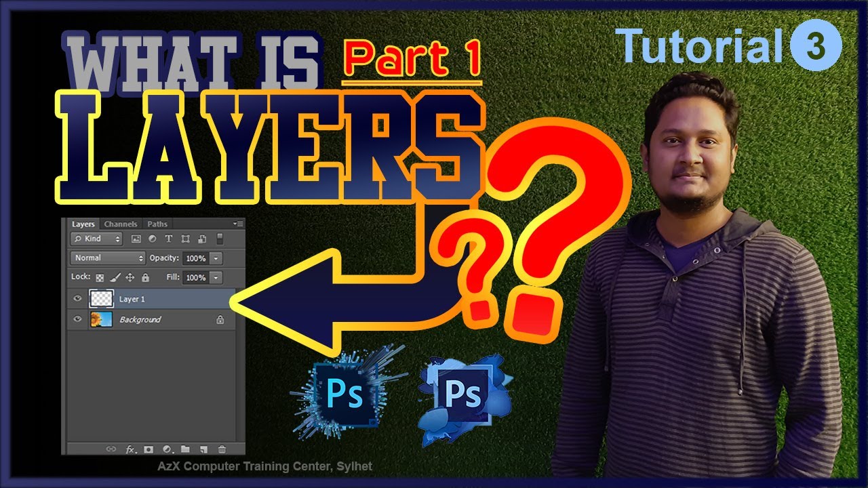Select the Background layer thumbnail
Viewport: 868px width, 488px height.
100,319
